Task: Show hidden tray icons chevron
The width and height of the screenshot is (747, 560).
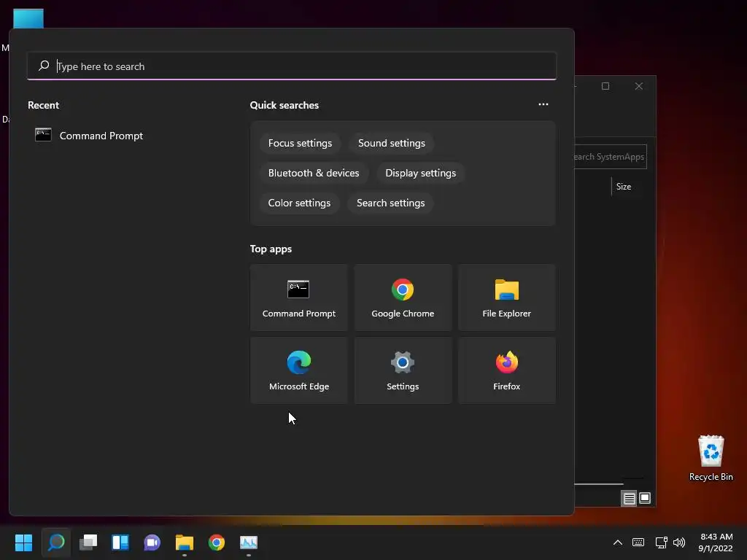Action: click(617, 542)
